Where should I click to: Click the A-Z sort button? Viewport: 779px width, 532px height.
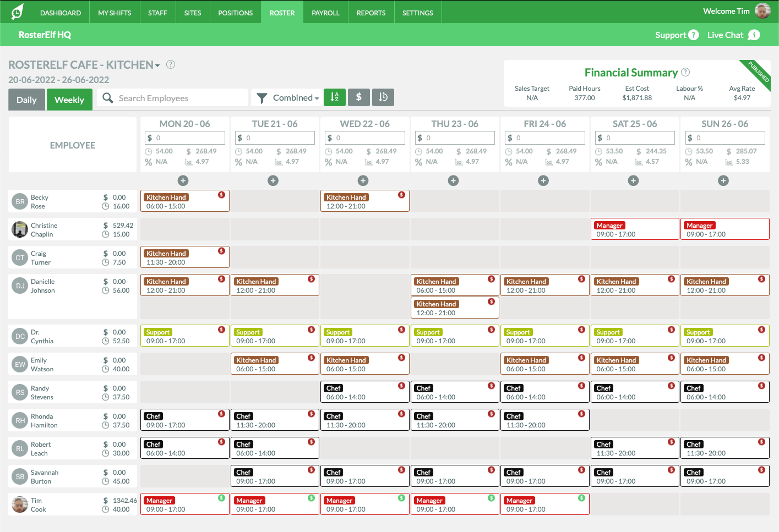pos(335,97)
